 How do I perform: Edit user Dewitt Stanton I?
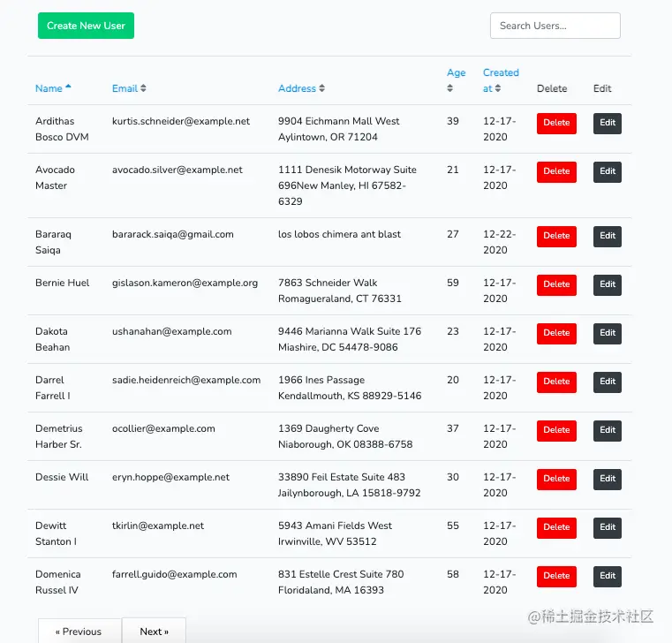[x=608, y=527]
